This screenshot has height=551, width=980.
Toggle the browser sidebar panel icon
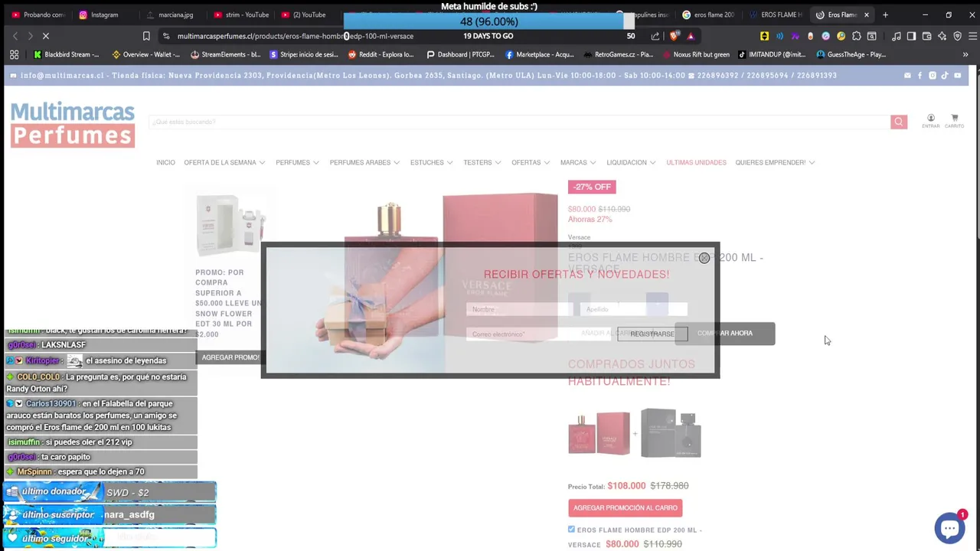[911, 36]
